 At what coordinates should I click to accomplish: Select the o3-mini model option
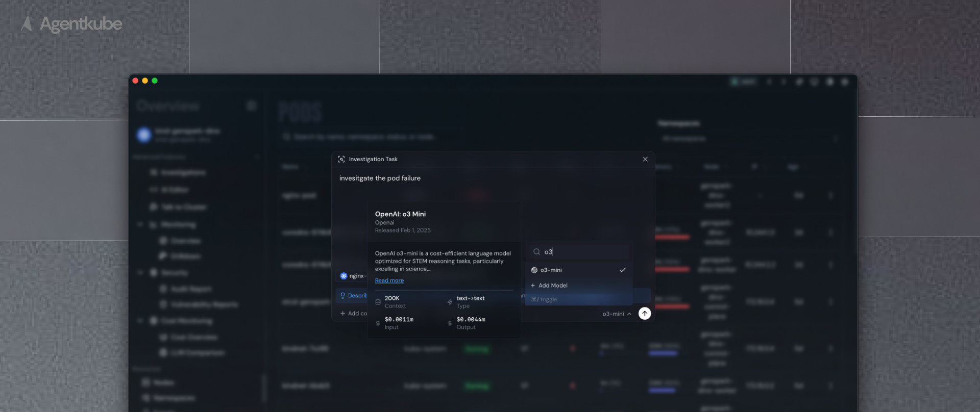pyautogui.click(x=579, y=270)
